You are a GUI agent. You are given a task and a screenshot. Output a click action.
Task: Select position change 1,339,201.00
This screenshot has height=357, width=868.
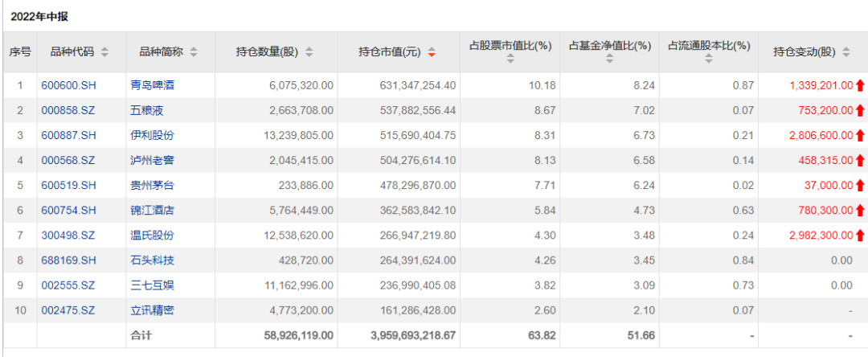click(x=822, y=85)
